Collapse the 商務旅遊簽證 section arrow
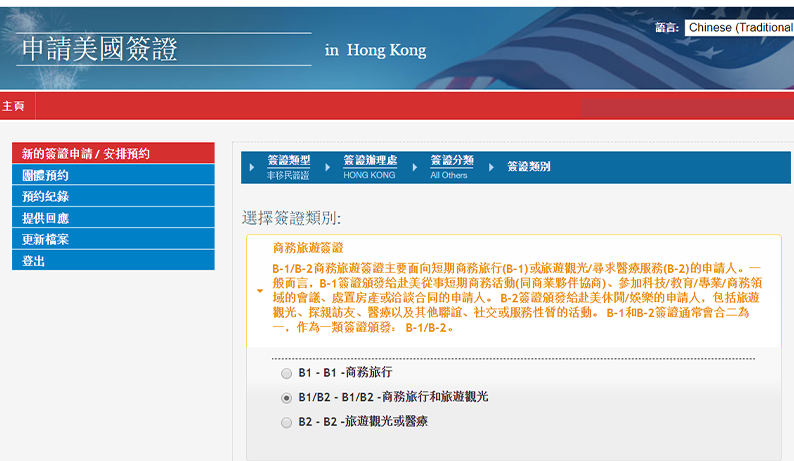Viewport: 794px width, 461px height. pos(260,292)
